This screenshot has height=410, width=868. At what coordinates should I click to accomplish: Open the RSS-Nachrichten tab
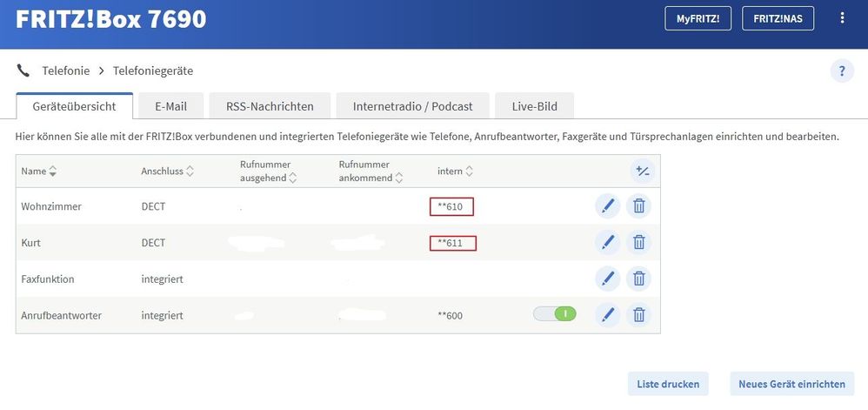(270, 106)
